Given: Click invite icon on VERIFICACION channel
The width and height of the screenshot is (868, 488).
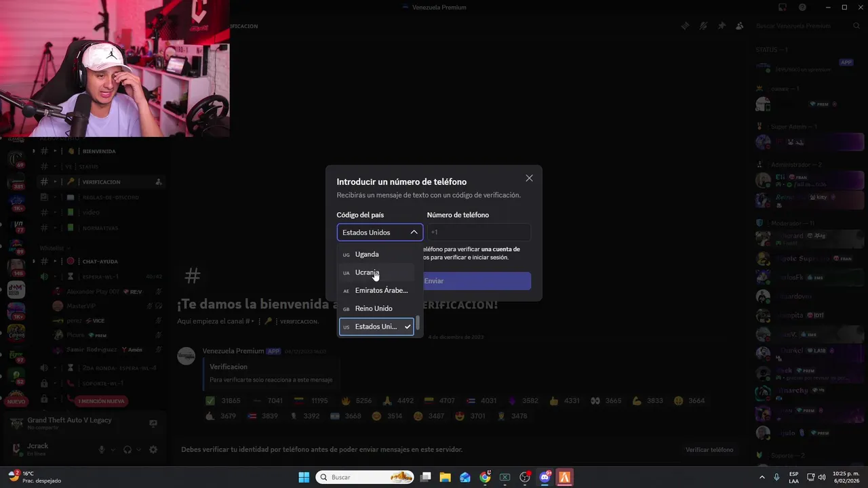Looking at the screenshot, I should (x=158, y=182).
